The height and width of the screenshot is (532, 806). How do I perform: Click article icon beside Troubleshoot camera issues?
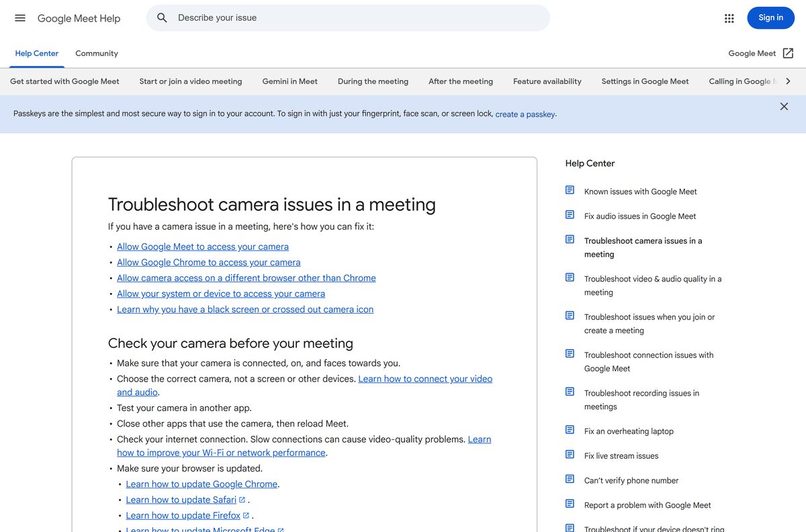click(x=570, y=239)
